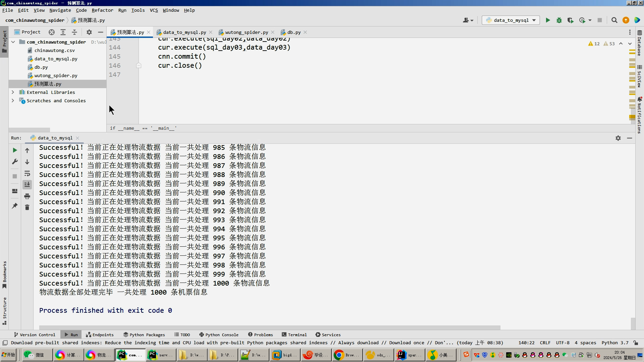This screenshot has height=362, width=644.
Task: Click the Rerun icon in the Run panel
Action: [x=15, y=150]
